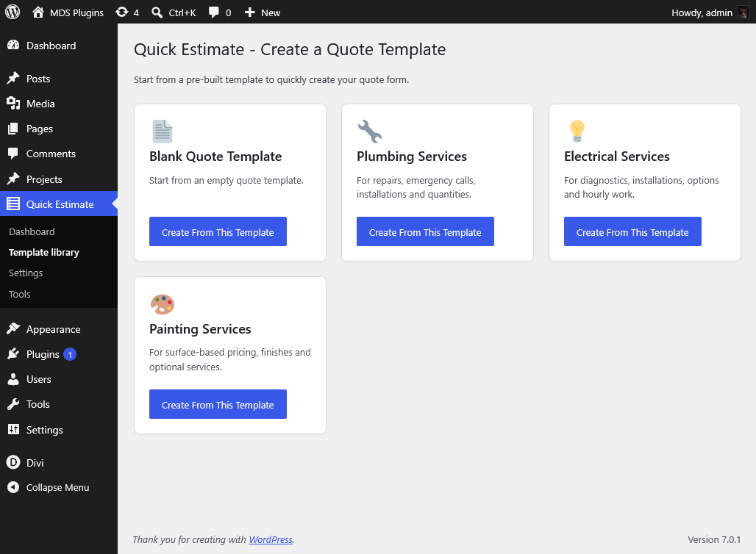Create from the Painting Services template
Viewport: 756px width, 554px height.
coord(218,404)
